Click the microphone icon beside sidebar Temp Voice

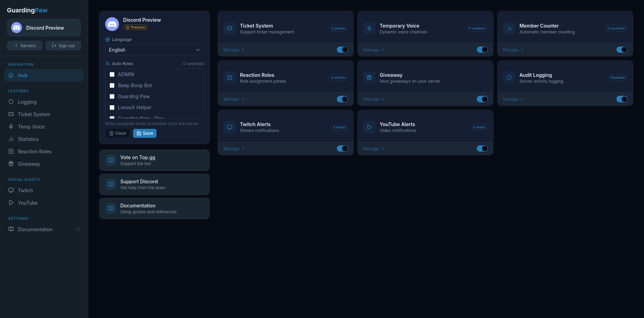11,126
